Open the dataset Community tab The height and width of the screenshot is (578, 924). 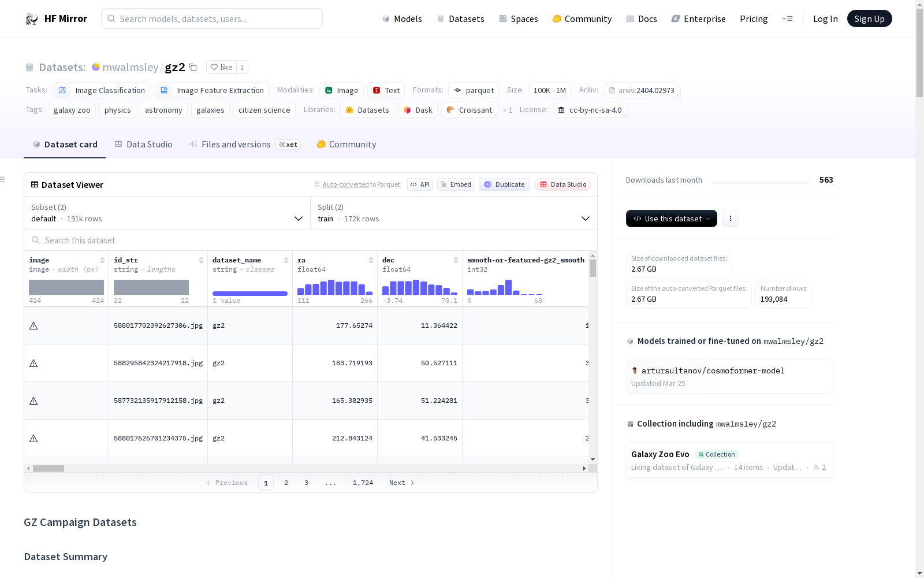coord(346,144)
